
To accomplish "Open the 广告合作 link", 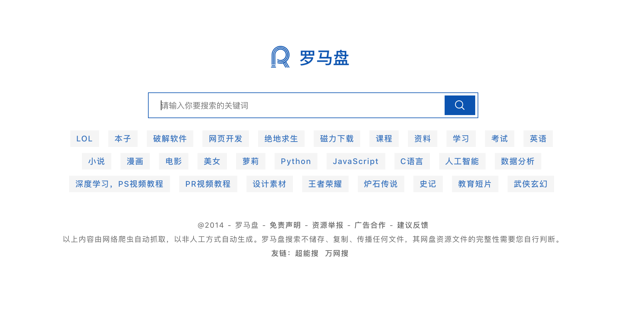I will click(x=370, y=225).
